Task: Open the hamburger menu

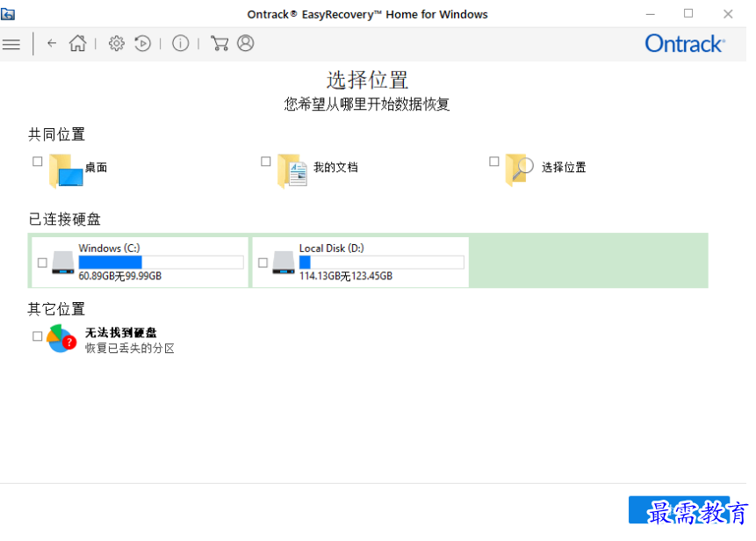Action: (11, 45)
